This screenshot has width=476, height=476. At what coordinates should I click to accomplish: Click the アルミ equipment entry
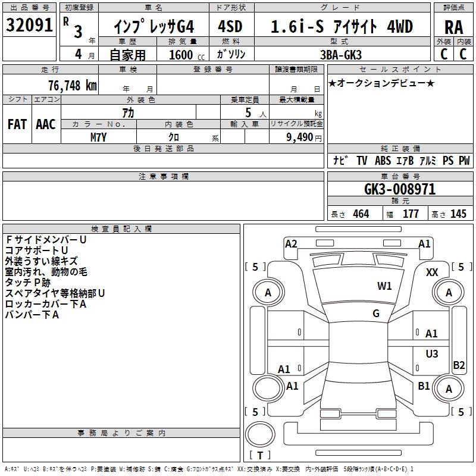click(428, 160)
